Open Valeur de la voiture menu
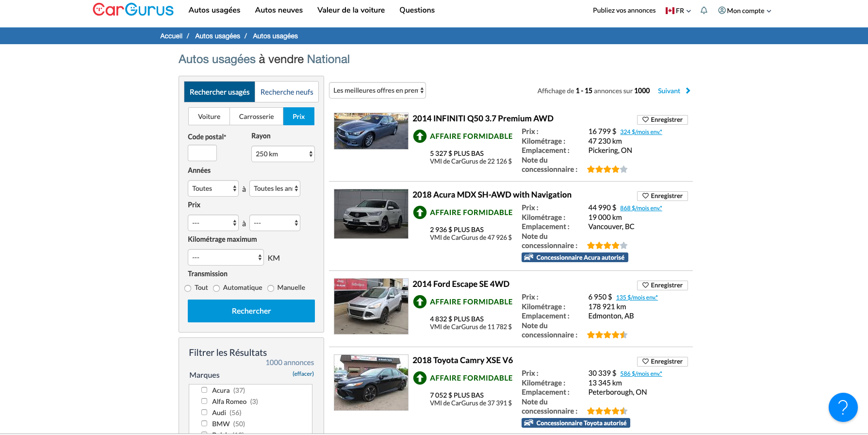The image size is (868, 435). pyautogui.click(x=351, y=10)
